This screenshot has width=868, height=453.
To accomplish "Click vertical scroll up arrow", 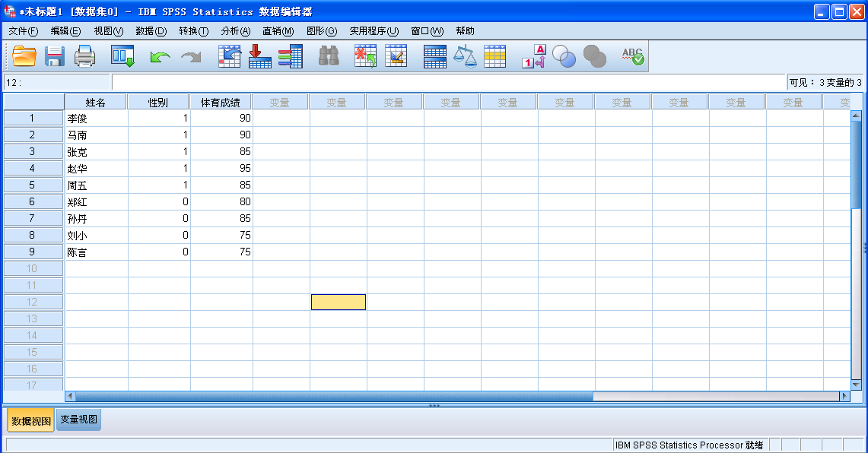I will [x=856, y=115].
